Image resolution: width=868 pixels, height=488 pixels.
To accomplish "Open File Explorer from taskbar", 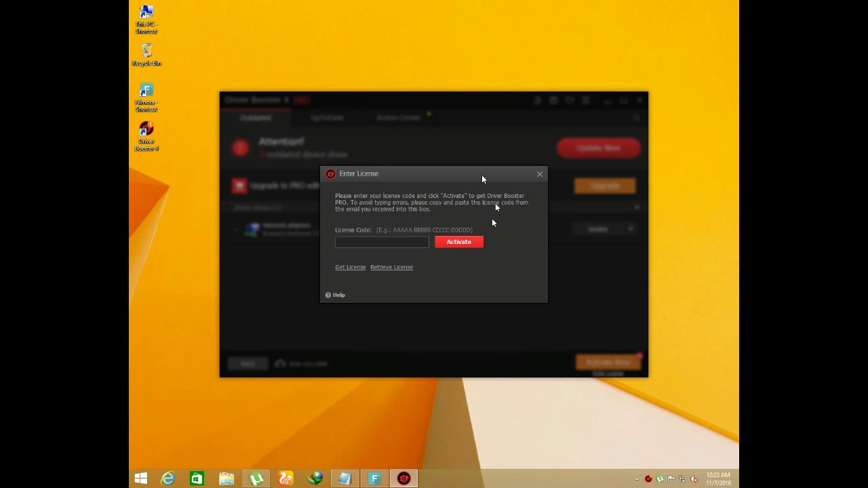I will click(226, 479).
